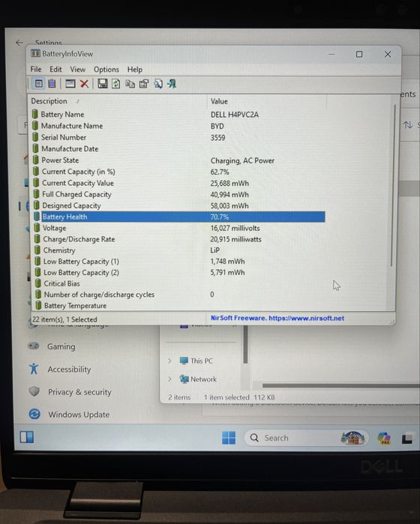
Task: Click the battery icon beside Chemistry row
Action: click(x=37, y=250)
